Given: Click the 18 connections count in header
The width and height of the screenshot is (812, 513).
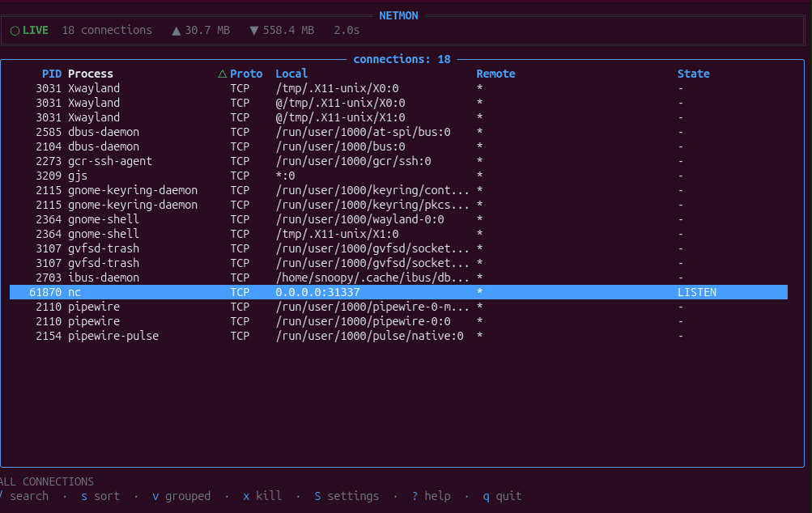Looking at the screenshot, I should tap(107, 30).
